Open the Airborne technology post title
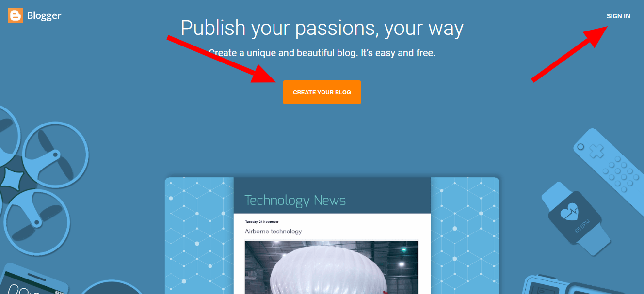 (x=273, y=232)
